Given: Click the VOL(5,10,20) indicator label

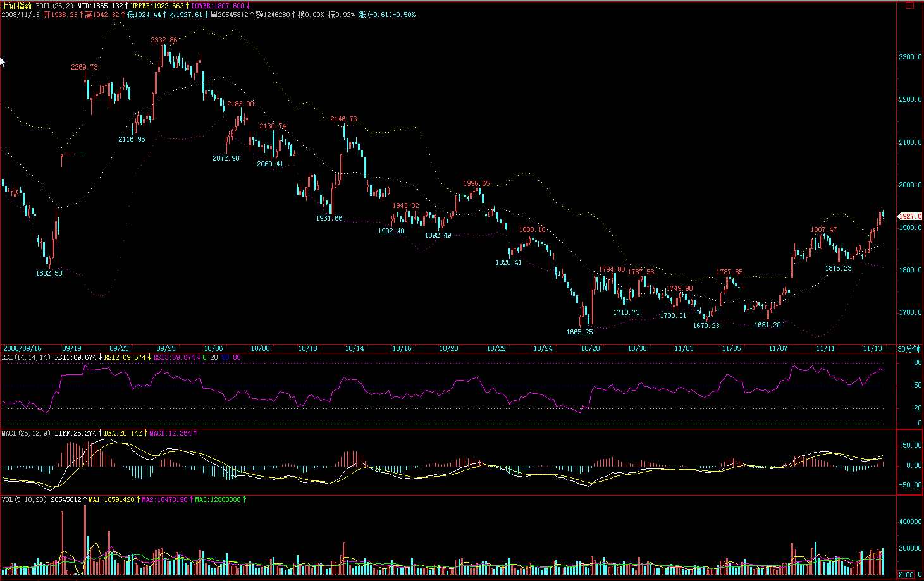Looking at the screenshot, I should (x=24, y=500).
